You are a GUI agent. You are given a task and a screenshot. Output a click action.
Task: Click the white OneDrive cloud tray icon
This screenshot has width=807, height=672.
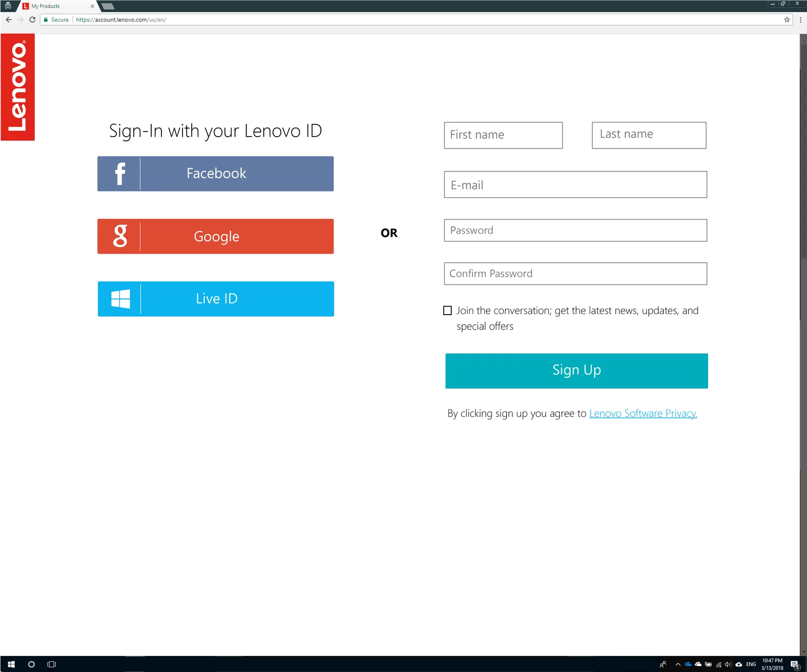point(698,664)
